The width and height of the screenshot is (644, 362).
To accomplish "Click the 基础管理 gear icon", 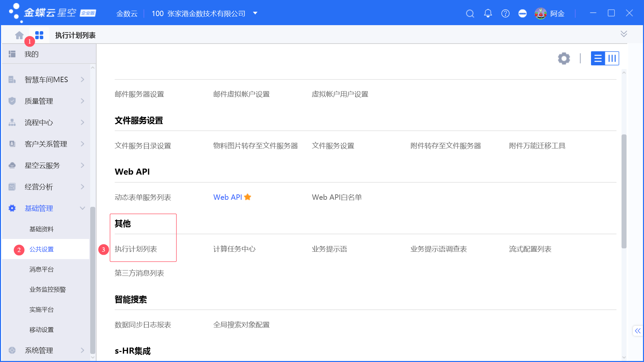I will point(12,208).
